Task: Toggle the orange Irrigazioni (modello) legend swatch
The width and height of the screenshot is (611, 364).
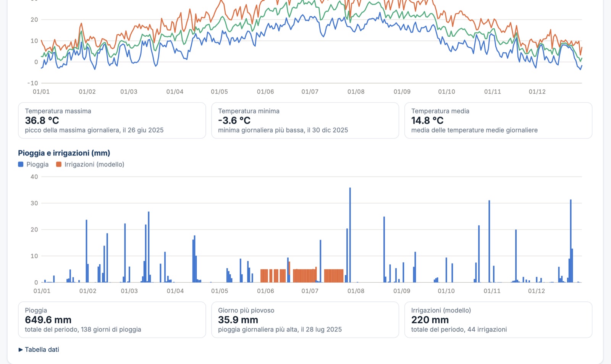Action: coord(59,164)
